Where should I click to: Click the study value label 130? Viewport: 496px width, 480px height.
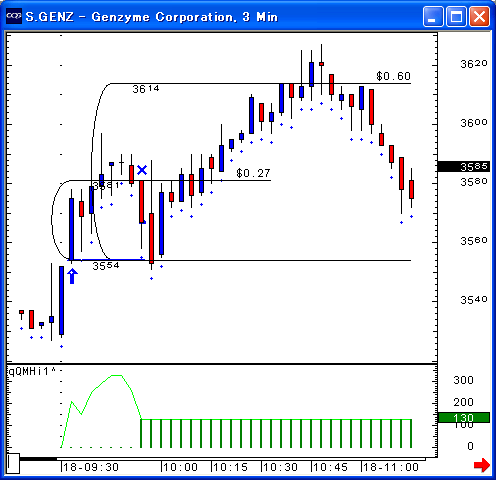click(x=464, y=417)
